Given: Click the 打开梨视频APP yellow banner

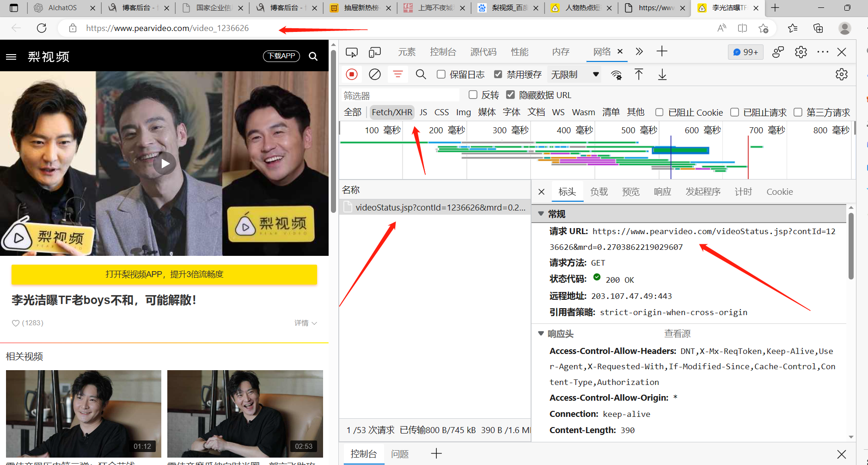Looking at the screenshot, I should [x=164, y=274].
